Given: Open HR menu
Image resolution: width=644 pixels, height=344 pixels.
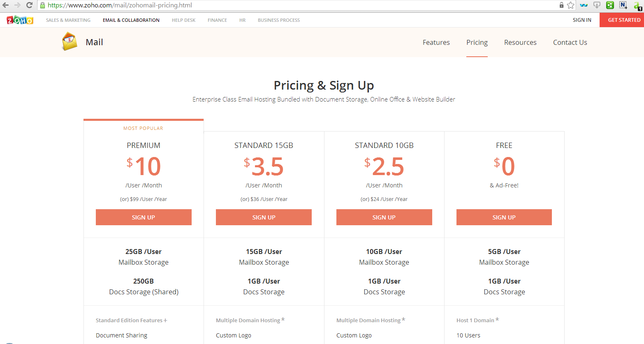Looking at the screenshot, I should [x=242, y=20].
